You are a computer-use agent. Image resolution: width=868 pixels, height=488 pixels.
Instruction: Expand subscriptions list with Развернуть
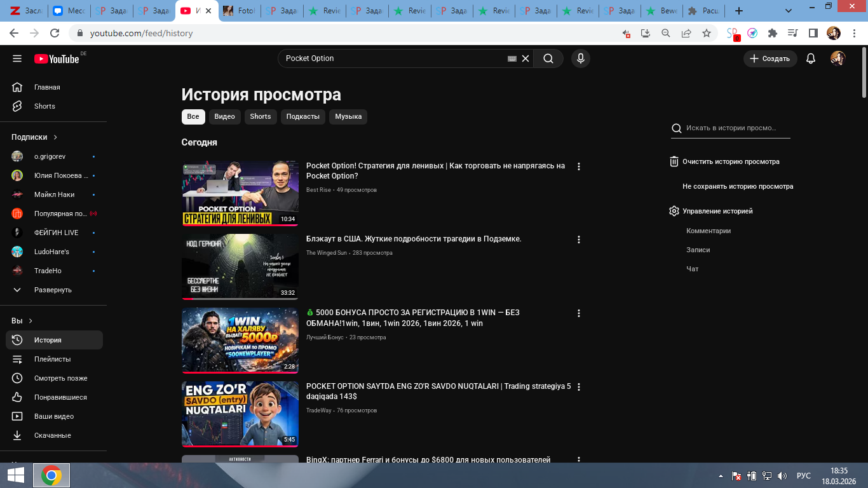[54, 290]
